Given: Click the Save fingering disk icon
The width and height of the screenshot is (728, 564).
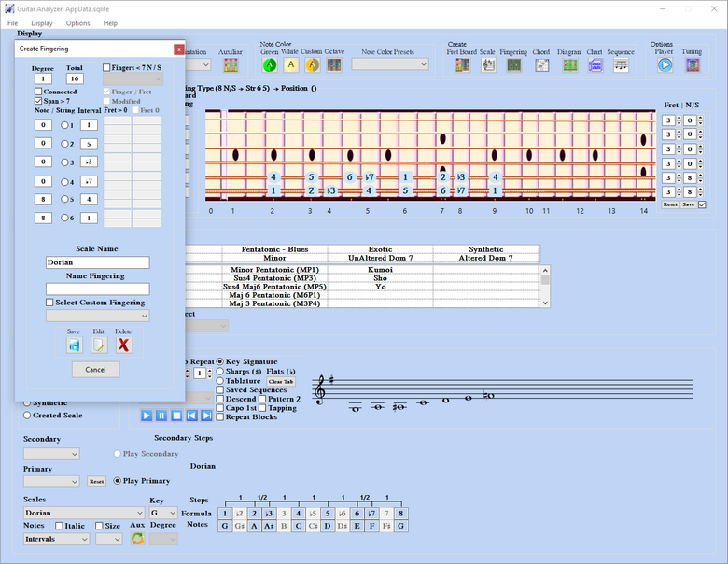Looking at the screenshot, I should point(75,345).
